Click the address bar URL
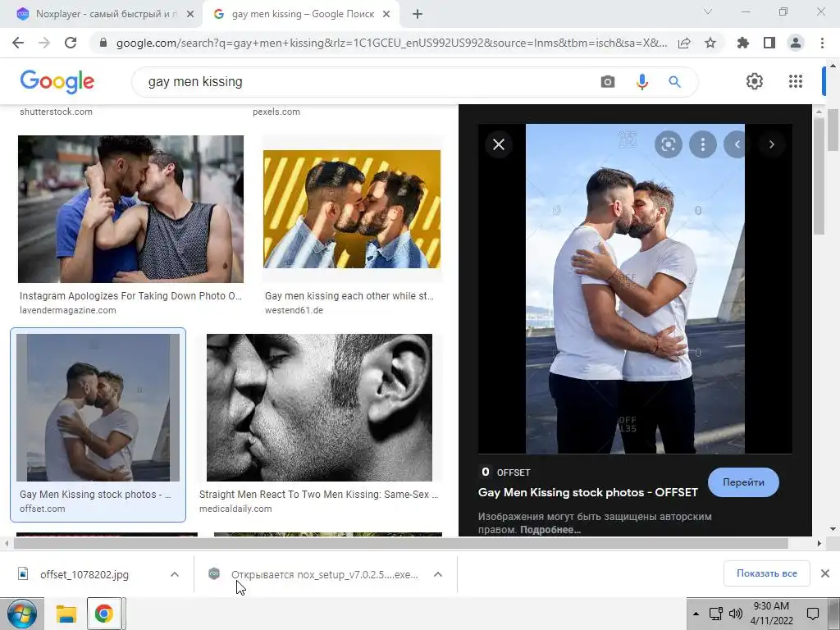Image resolution: width=840 pixels, height=630 pixels. coord(391,43)
